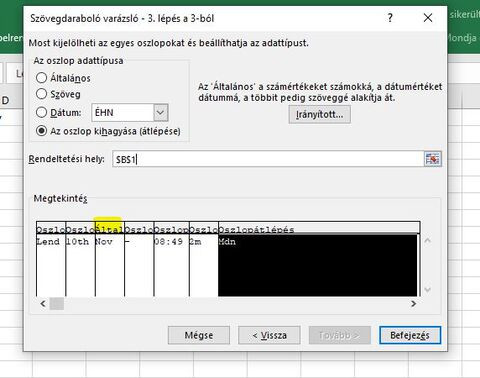Click the preview scroll right arrow
The height and width of the screenshot is (378, 480).
[414, 304]
